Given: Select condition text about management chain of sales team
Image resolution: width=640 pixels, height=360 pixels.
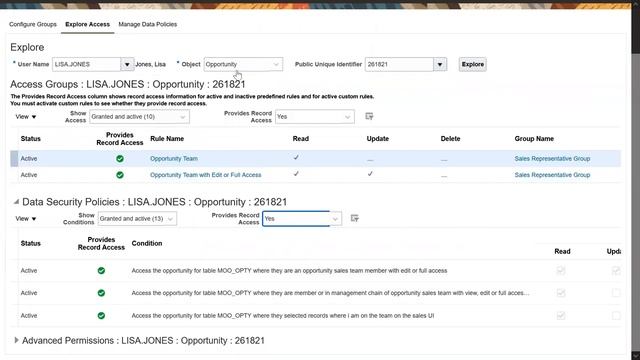Looking at the screenshot, I should [x=331, y=293].
